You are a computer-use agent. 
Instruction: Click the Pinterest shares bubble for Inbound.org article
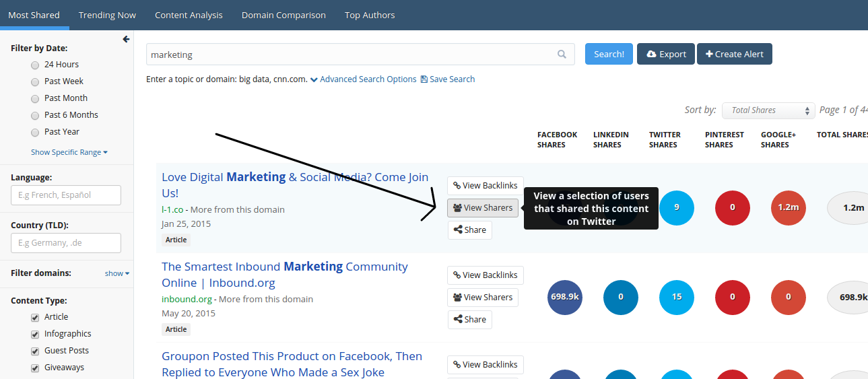coord(733,297)
